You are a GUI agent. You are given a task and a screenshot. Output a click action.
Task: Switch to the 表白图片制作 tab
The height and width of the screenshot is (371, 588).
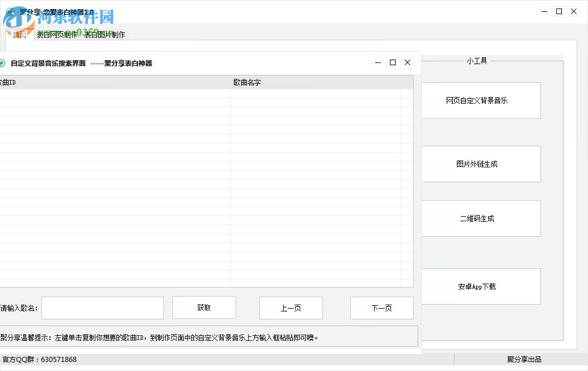point(105,35)
